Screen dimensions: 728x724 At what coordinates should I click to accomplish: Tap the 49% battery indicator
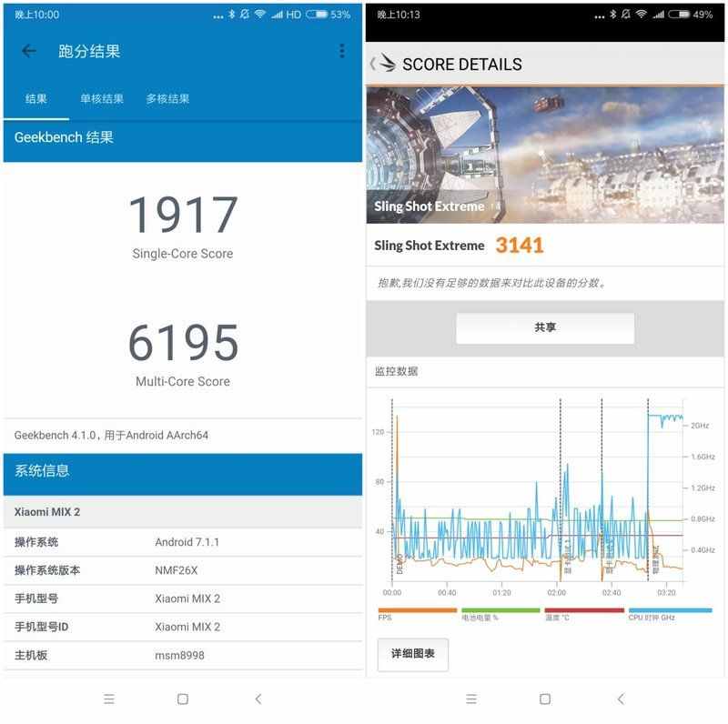[691, 15]
